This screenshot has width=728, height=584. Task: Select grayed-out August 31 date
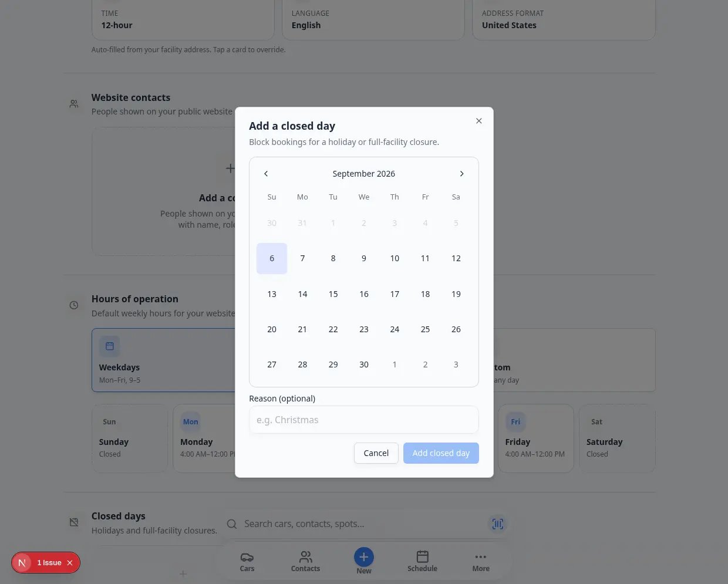click(x=302, y=223)
